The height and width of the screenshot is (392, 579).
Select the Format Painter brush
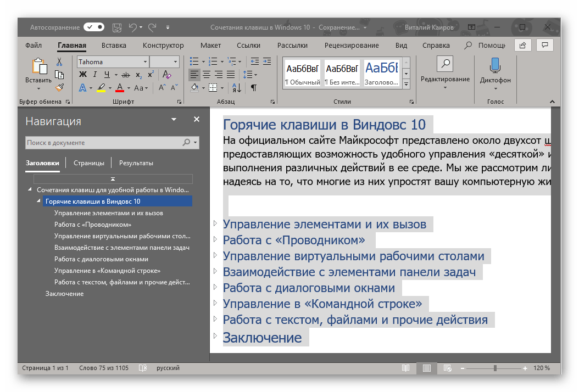point(59,87)
